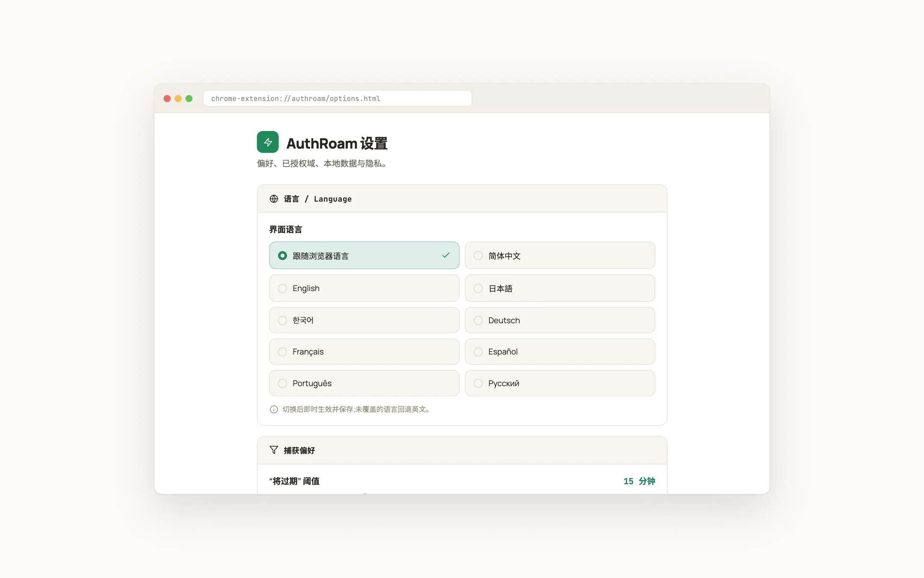Viewport: 924px width, 578px height.
Task: Select the Français language option
Action: pyautogui.click(x=364, y=352)
